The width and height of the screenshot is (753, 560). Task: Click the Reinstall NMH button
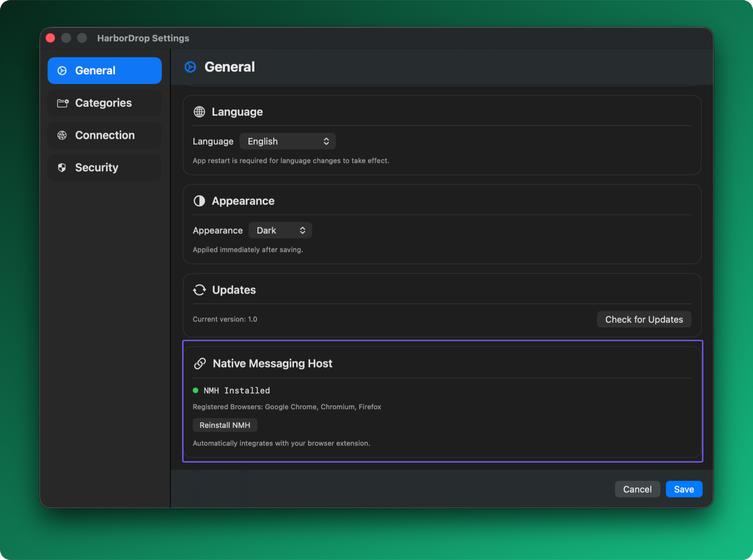225,425
